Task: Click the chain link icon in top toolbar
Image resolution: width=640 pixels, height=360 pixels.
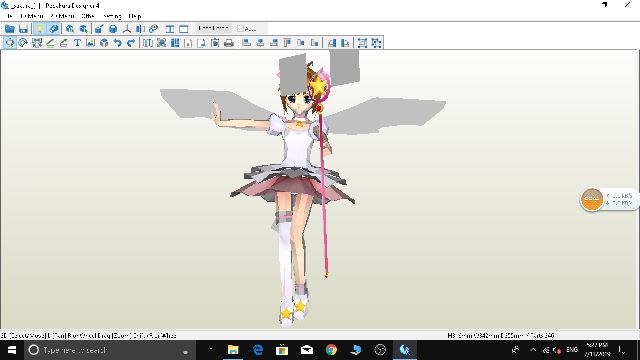Action: [153, 29]
